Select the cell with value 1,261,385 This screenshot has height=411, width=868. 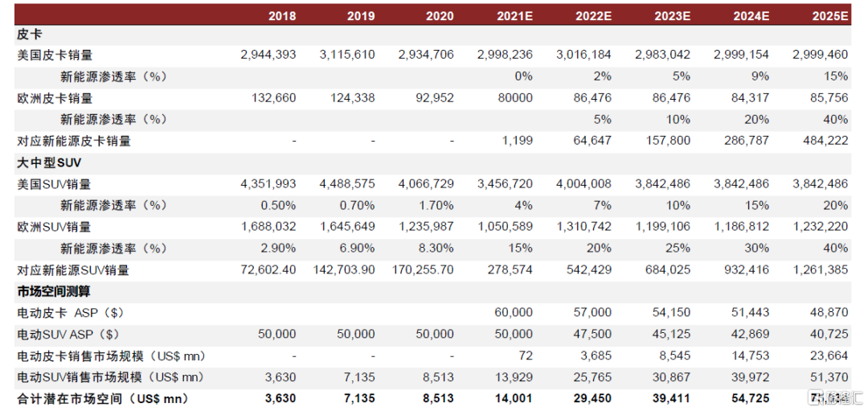(821, 270)
